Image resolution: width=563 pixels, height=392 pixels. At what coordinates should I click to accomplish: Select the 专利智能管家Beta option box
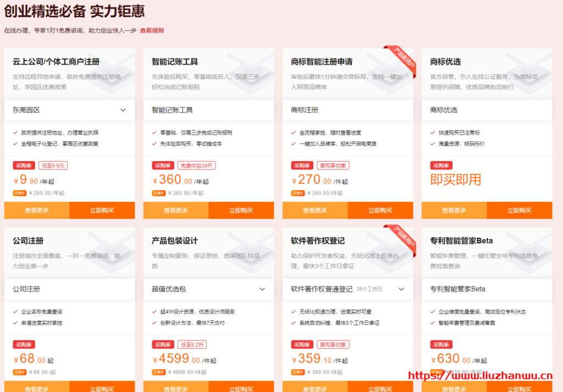coord(487,289)
